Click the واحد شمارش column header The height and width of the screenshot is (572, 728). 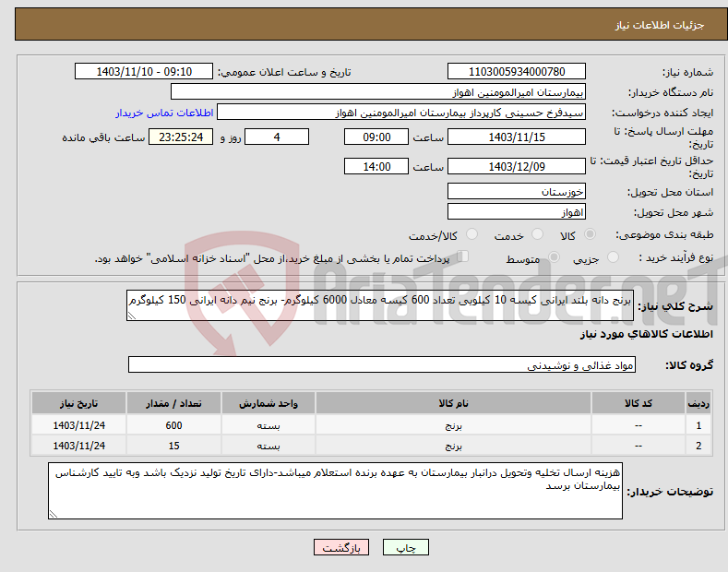coord(269,403)
